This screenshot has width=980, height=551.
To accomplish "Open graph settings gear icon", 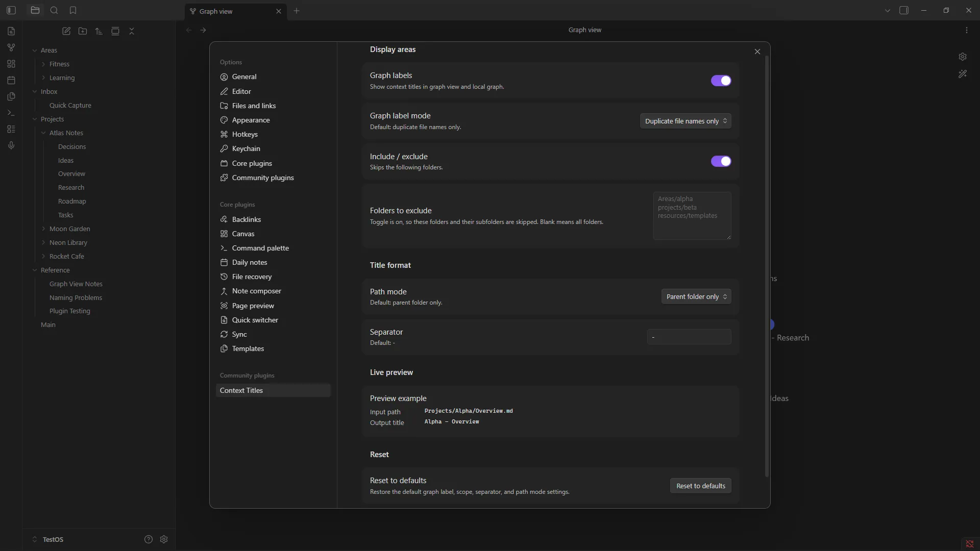I will tap(963, 57).
